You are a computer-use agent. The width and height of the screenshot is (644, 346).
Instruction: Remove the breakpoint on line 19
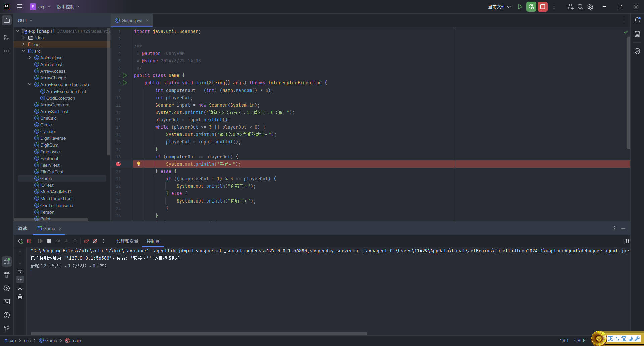[118, 164]
